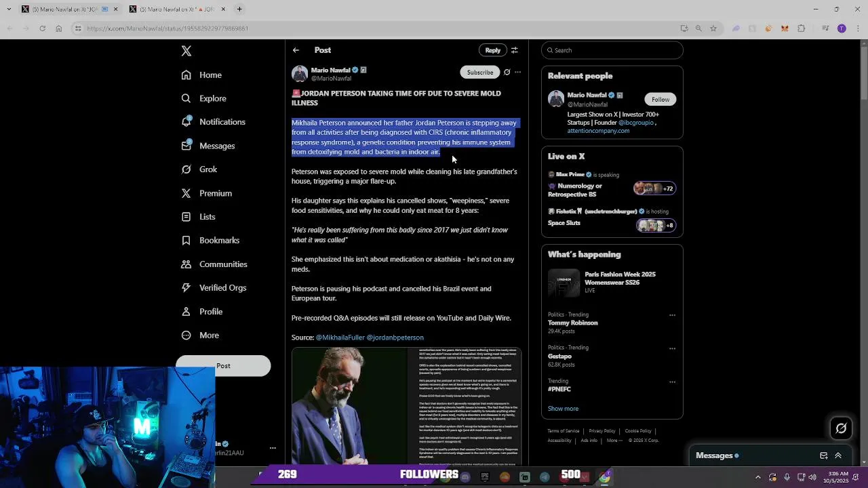Click the Reply button at post header
Viewport: 868px width, 488px height.
coord(492,50)
